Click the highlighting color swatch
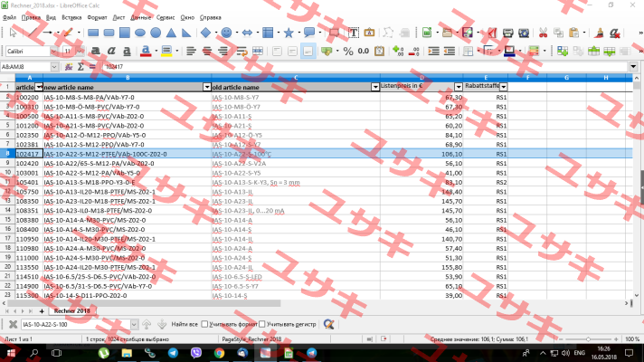644x362 pixels. coord(166,51)
